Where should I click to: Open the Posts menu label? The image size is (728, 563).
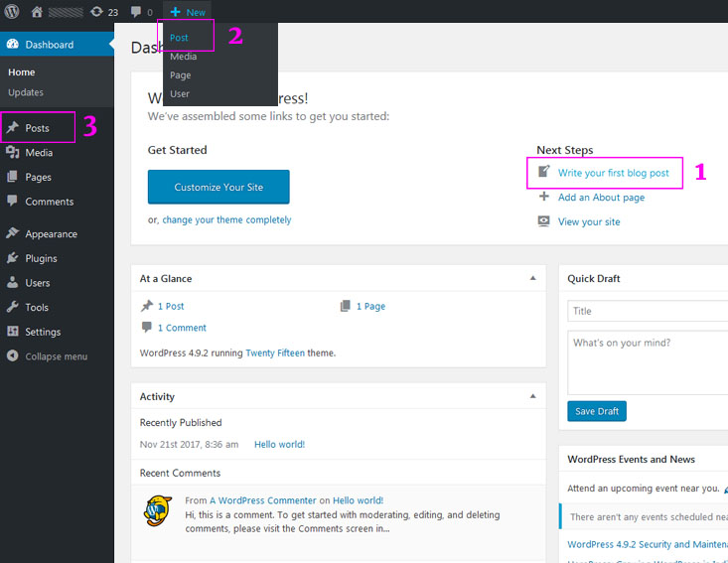tap(37, 128)
